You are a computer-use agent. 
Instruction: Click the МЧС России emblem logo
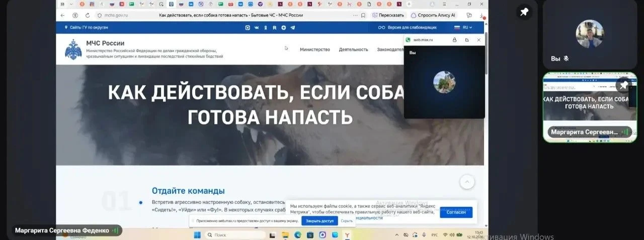[x=73, y=49]
